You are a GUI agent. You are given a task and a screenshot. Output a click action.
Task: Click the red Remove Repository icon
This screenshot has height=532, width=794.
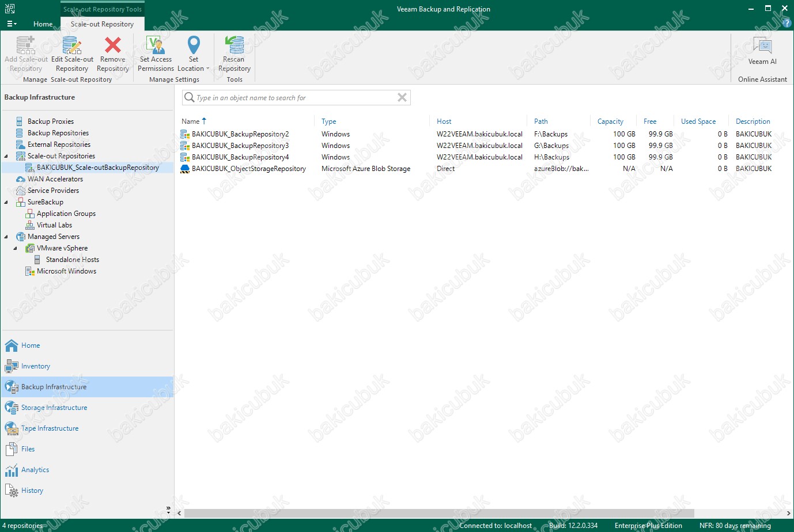[113, 45]
